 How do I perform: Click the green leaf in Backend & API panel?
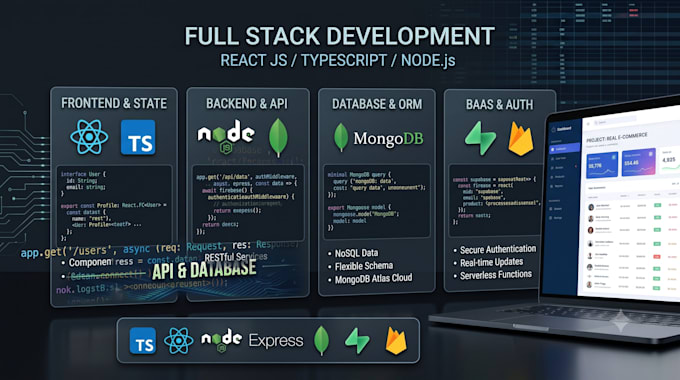pyautogui.click(x=278, y=138)
